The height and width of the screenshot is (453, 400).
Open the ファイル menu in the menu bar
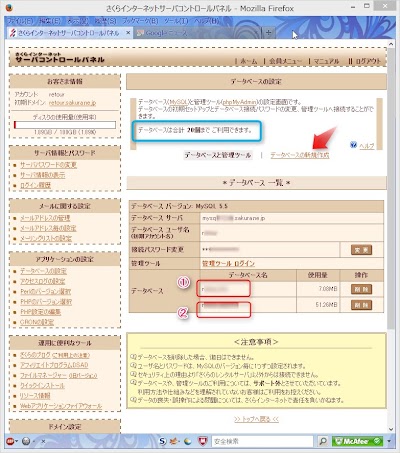click(x=20, y=21)
